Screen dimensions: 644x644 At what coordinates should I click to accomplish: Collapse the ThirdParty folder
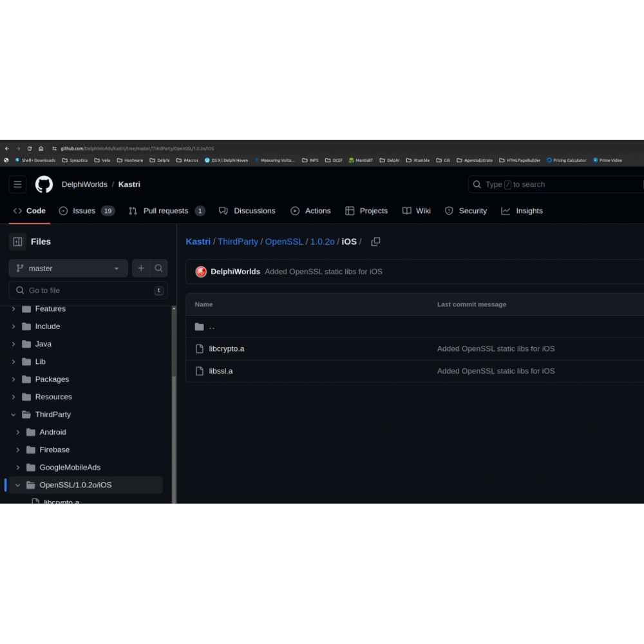(x=14, y=415)
